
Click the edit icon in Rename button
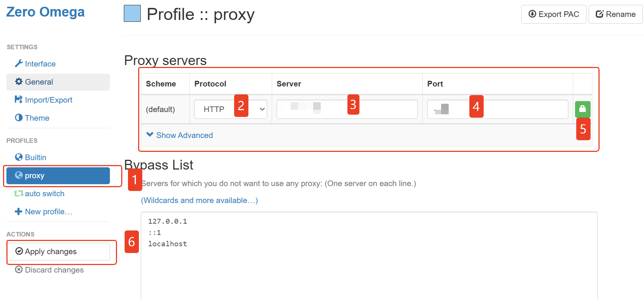pyautogui.click(x=600, y=14)
